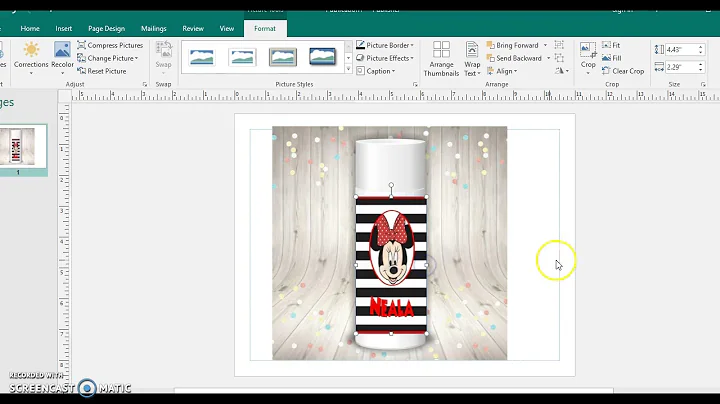The width and height of the screenshot is (720, 404).
Task: Click the Crop tool icon
Action: click(588, 50)
